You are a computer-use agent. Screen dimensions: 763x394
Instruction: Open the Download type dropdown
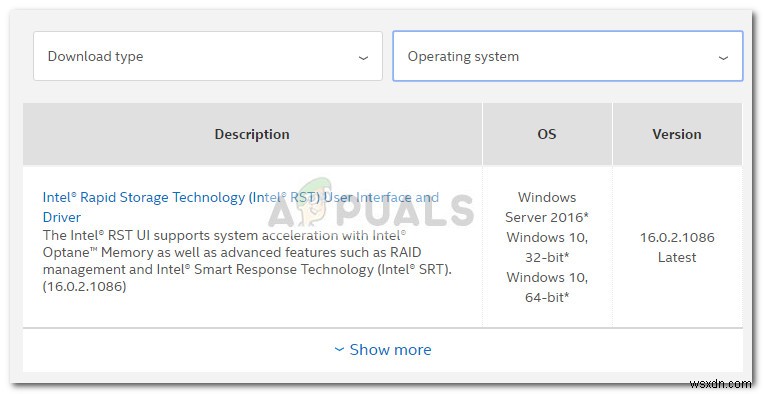208,56
